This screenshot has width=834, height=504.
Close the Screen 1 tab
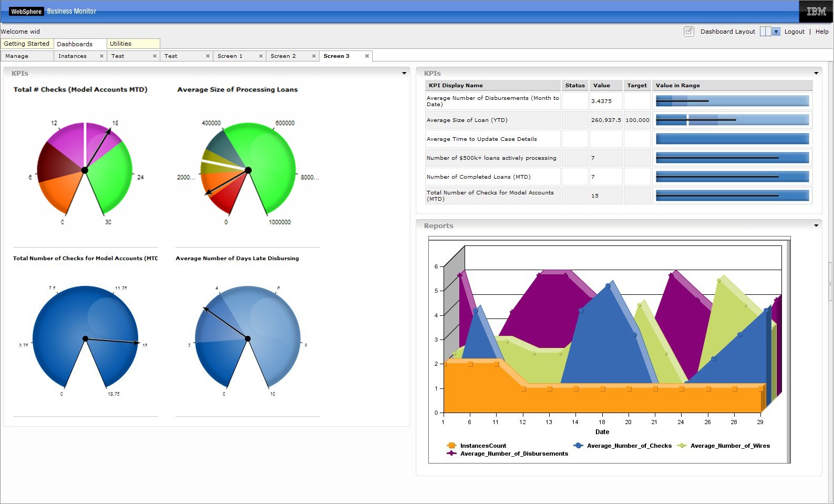[x=261, y=56]
